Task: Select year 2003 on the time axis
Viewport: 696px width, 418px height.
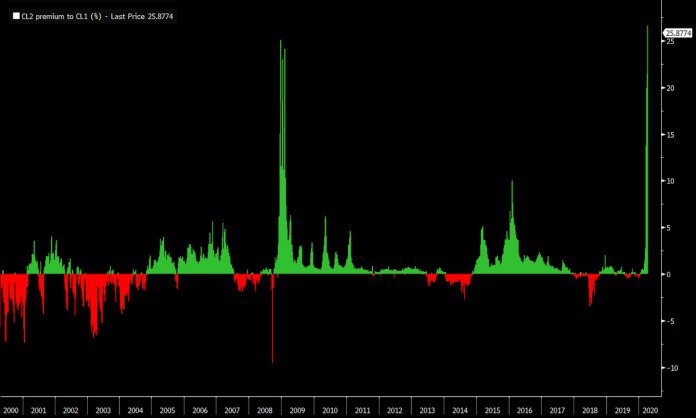Action: click(103, 410)
